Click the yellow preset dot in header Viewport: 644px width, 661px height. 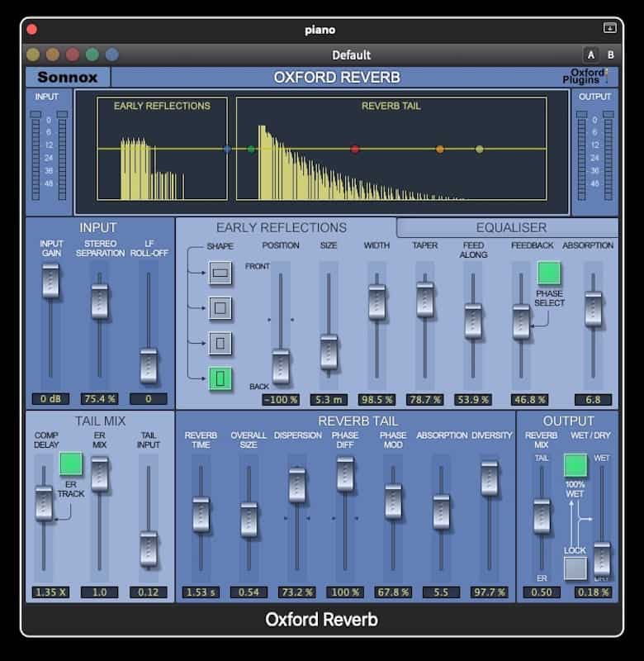pyautogui.click(x=33, y=55)
